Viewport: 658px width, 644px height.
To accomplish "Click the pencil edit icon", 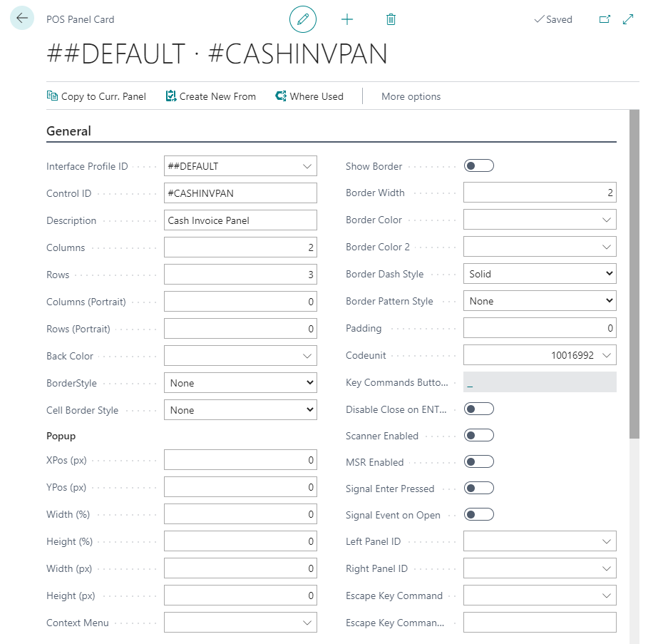I will tap(303, 19).
